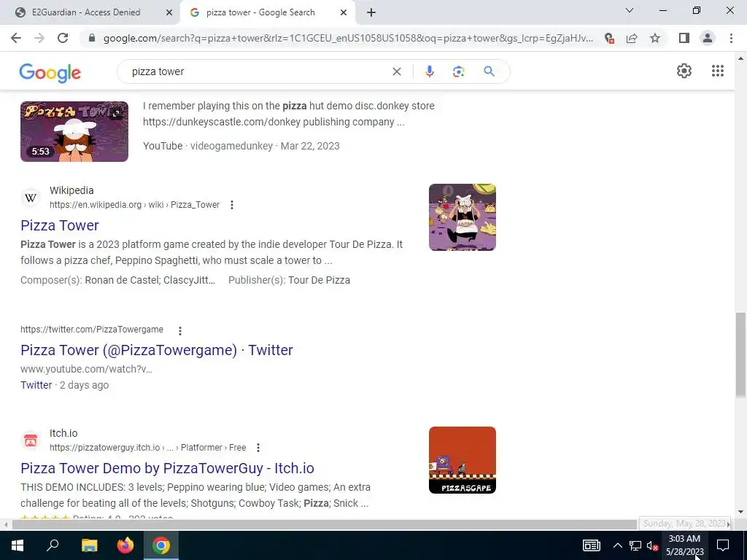The height and width of the screenshot is (560, 747).
Task: Open Google quick settings gear
Action: click(x=684, y=71)
